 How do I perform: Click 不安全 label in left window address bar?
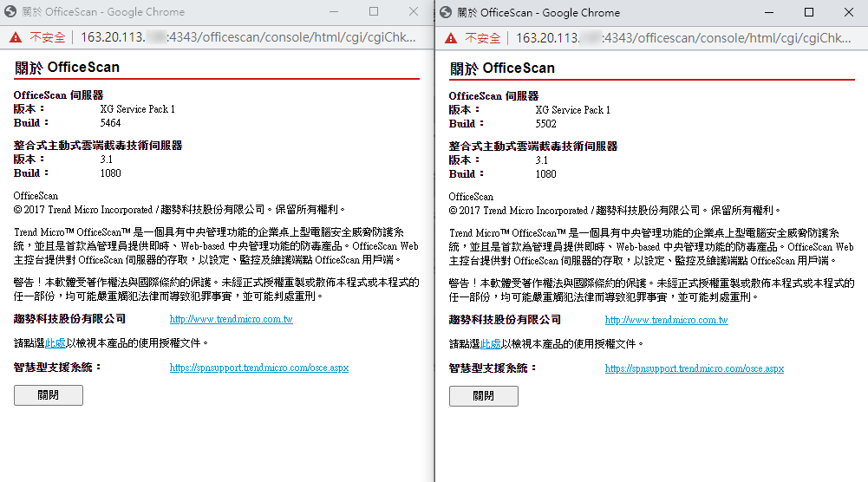click(x=47, y=37)
